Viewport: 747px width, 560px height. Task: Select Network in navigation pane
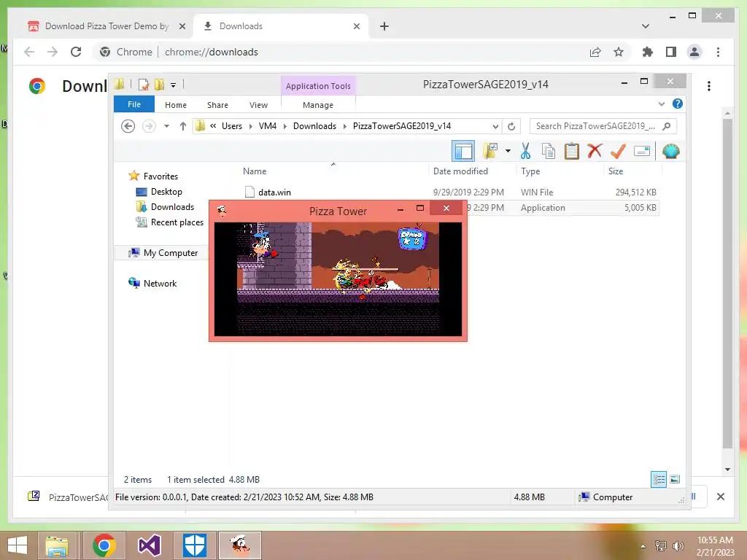(160, 284)
